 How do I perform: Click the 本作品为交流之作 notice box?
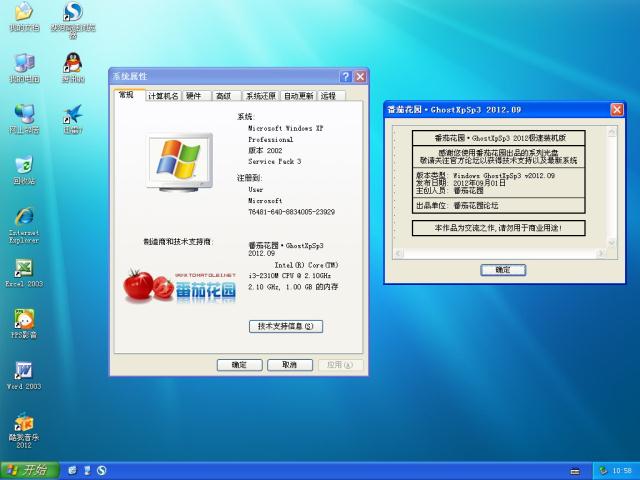[498, 228]
